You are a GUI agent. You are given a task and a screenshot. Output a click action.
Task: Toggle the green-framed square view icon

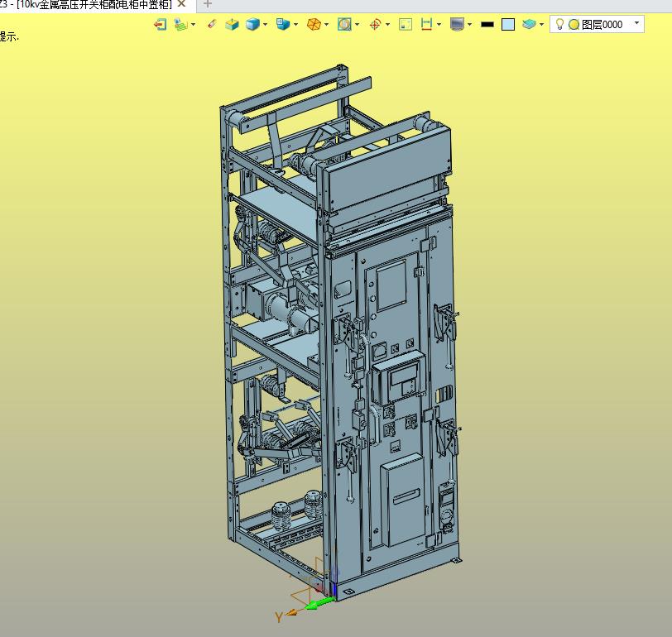point(406,25)
